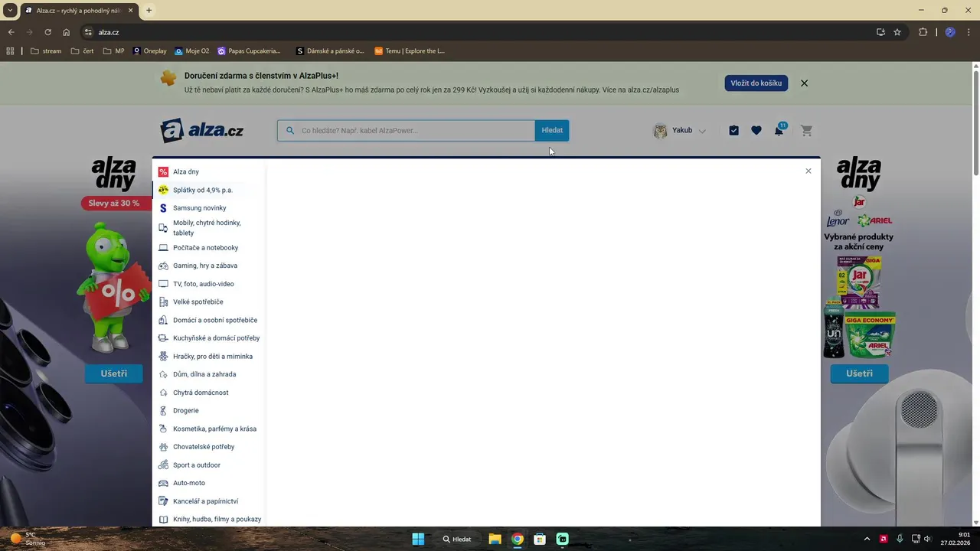Click the Samsung novinky S icon

point(163,208)
